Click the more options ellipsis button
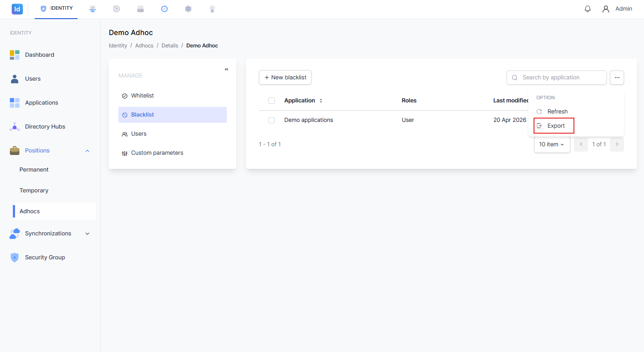The image size is (644, 352). 617,78
